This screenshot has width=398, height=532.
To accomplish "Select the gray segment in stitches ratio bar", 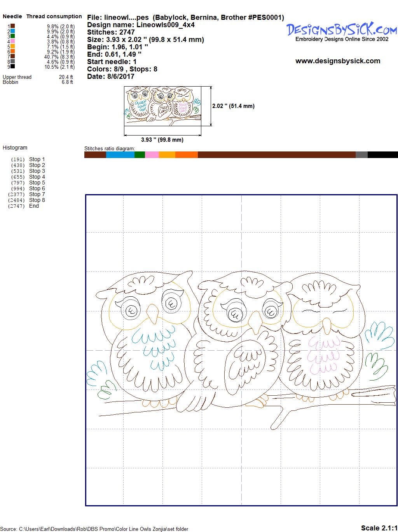I will (x=361, y=155).
